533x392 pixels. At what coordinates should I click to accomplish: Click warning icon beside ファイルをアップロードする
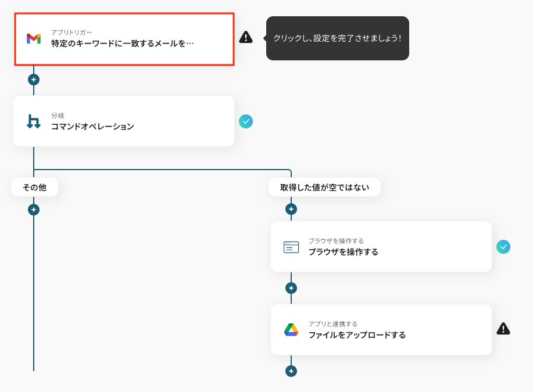pos(503,329)
